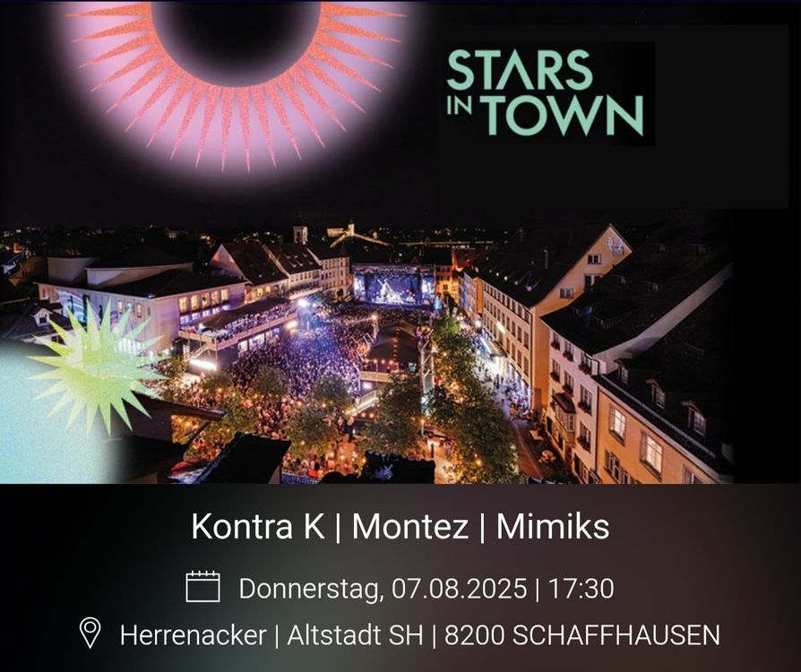The height and width of the screenshot is (672, 801).
Task: Select the word STARS in the logo
Action: click(520, 70)
